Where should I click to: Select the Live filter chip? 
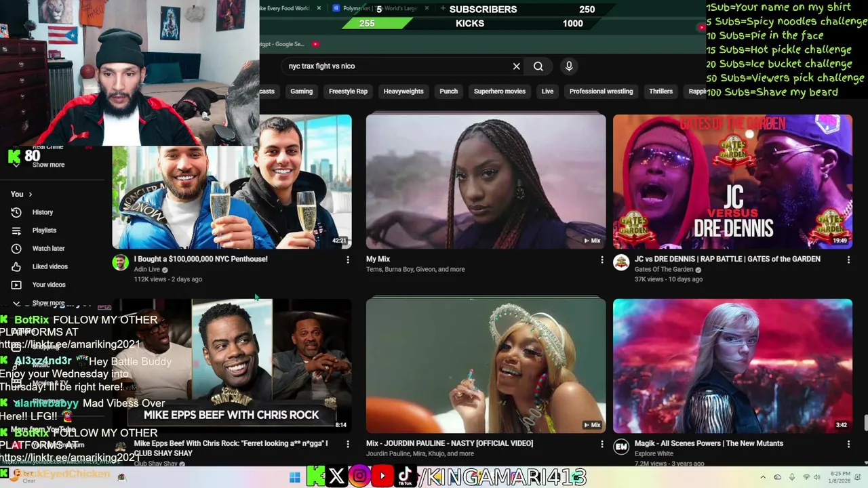click(x=547, y=91)
